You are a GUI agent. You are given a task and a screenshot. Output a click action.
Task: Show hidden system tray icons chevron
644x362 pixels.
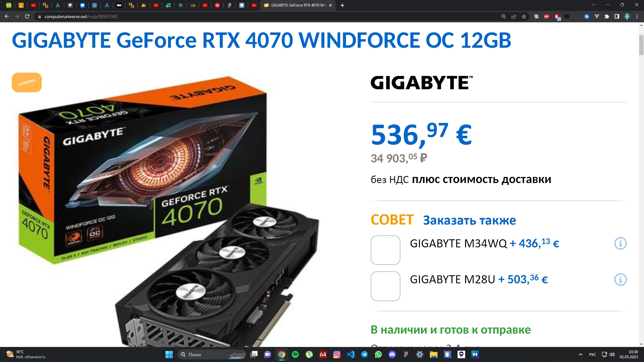coord(581,354)
